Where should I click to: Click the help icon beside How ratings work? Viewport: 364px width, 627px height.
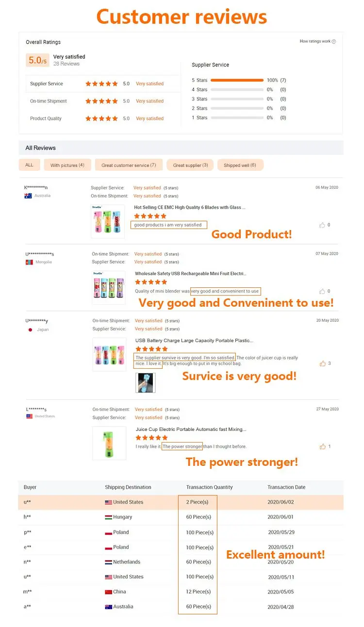point(333,42)
